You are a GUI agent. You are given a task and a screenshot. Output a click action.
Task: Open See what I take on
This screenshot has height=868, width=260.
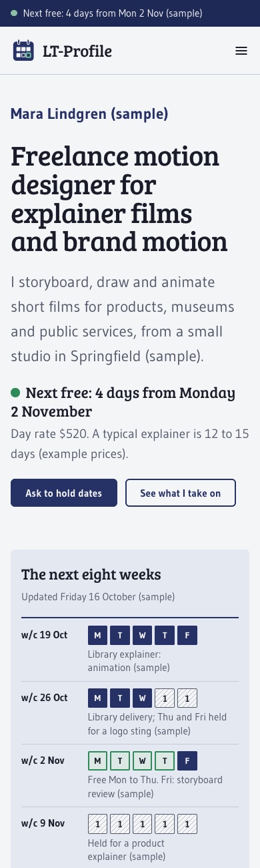coord(181,493)
